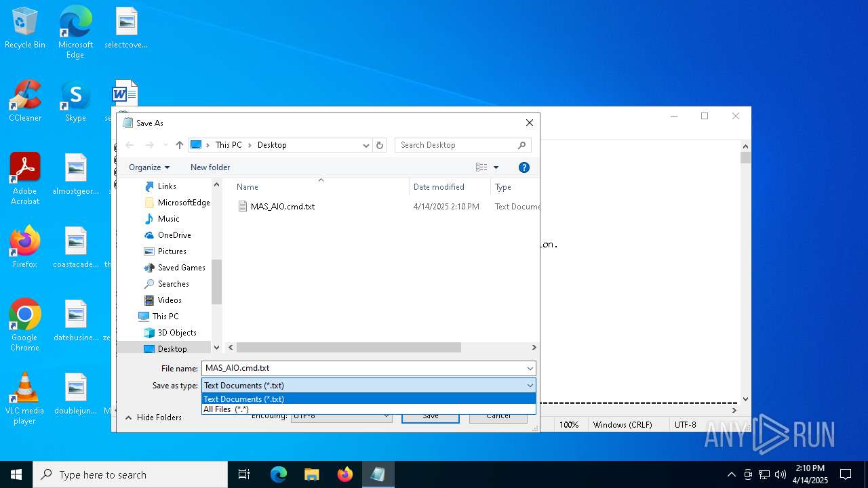Open the view options dropdown arrow

coord(496,167)
